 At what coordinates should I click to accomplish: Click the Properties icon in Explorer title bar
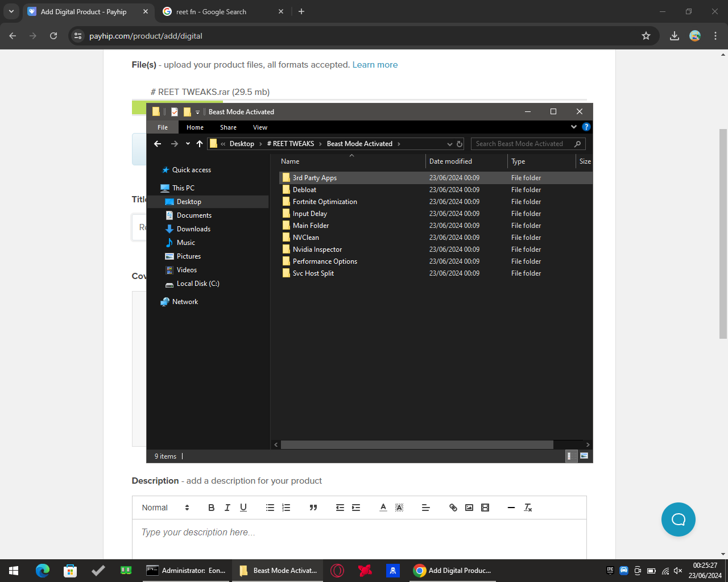point(175,111)
